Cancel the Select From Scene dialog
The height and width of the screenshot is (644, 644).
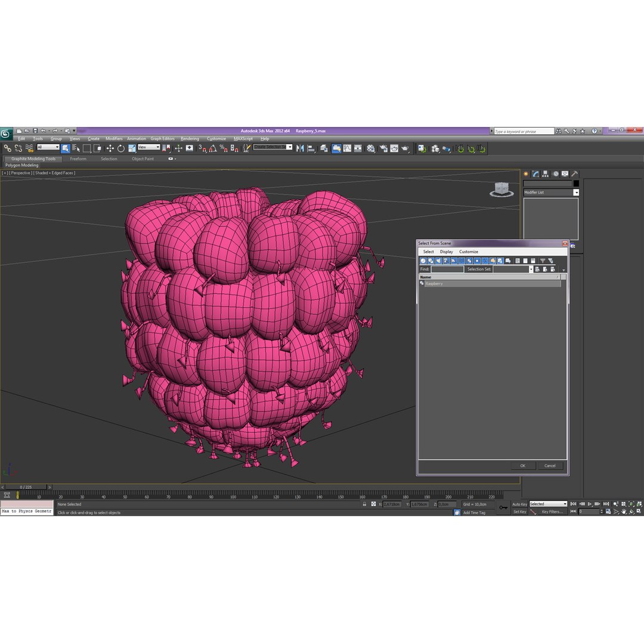[x=550, y=466]
